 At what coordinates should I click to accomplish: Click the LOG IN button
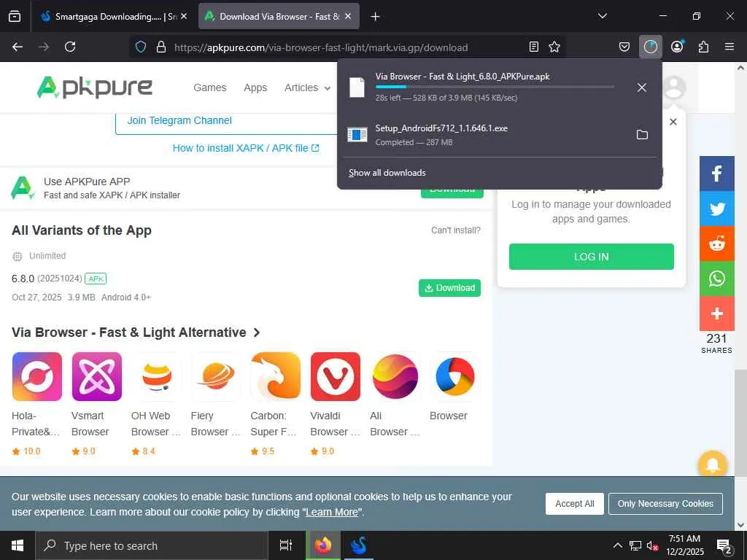point(591,257)
